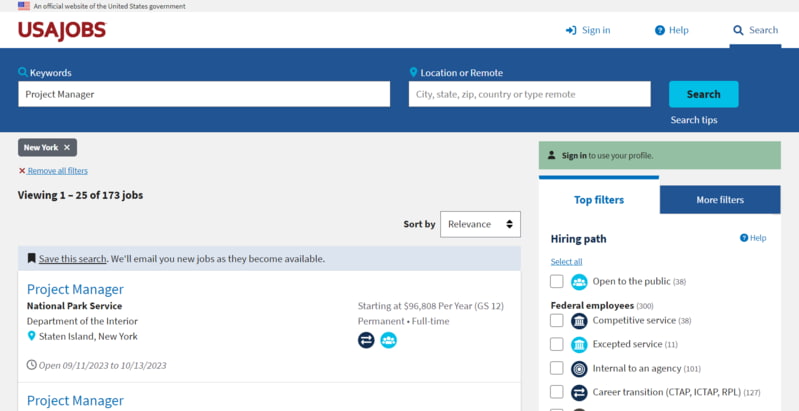The image size is (799, 411).
Task: Click the Excepted service building icon
Action: point(579,345)
